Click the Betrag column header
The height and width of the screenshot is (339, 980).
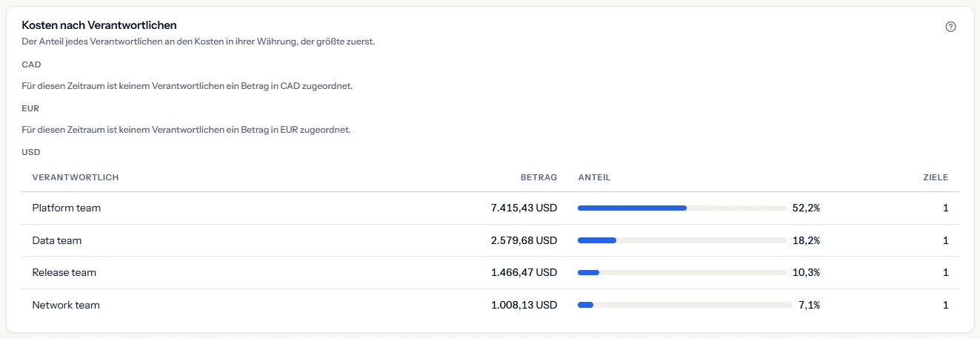[539, 177]
